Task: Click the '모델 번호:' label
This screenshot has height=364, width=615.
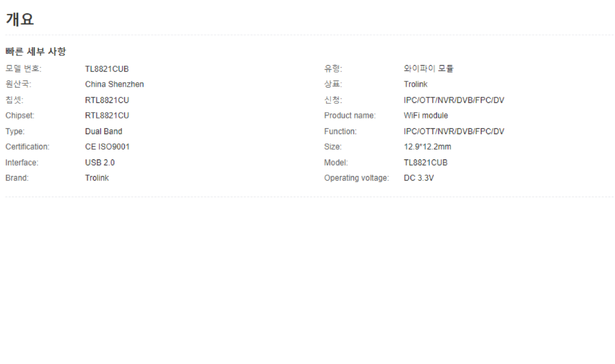Action: [23, 68]
